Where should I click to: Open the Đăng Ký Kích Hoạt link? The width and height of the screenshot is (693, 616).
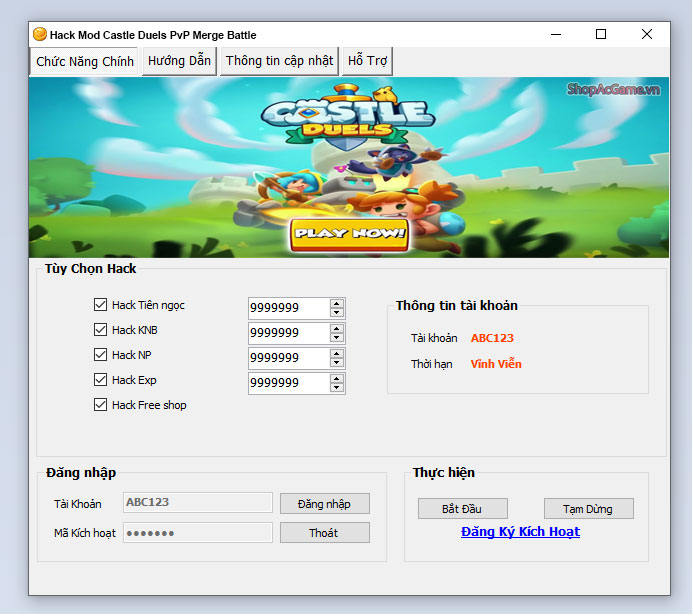point(520,532)
